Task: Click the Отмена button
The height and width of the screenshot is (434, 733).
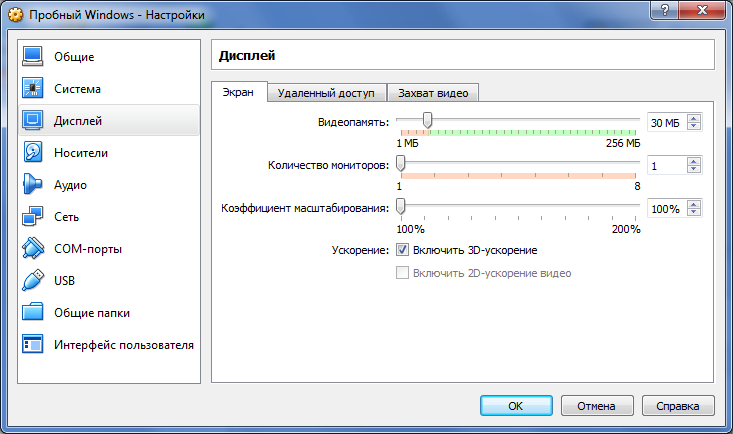Action: (597, 406)
